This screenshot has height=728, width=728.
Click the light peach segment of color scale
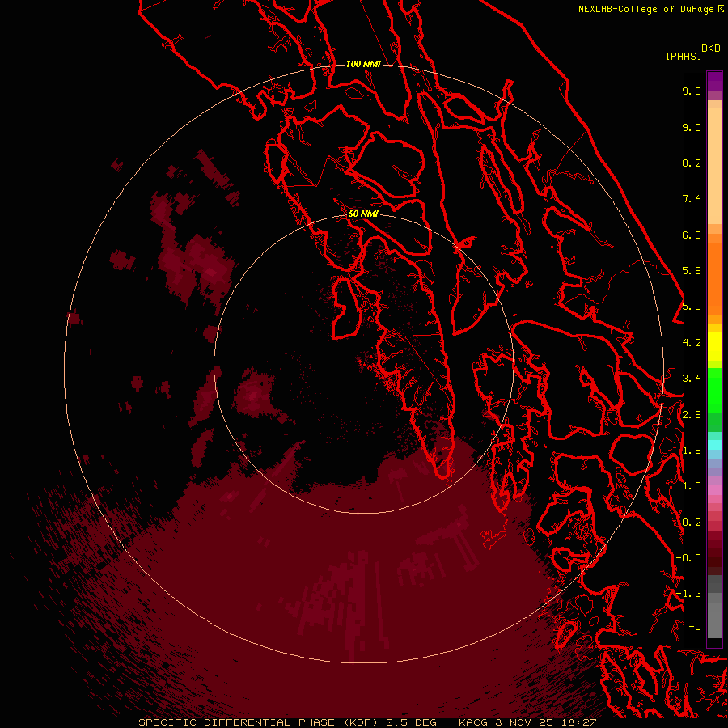pyautogui.click(x=714, y=166)
